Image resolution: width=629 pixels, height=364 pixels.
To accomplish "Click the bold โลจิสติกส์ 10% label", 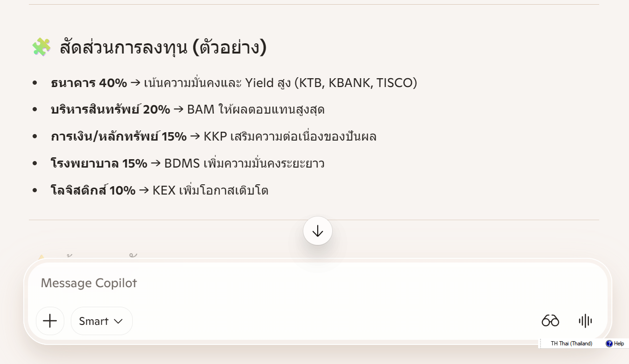I will pyautogui.click(x=93, y=191).
